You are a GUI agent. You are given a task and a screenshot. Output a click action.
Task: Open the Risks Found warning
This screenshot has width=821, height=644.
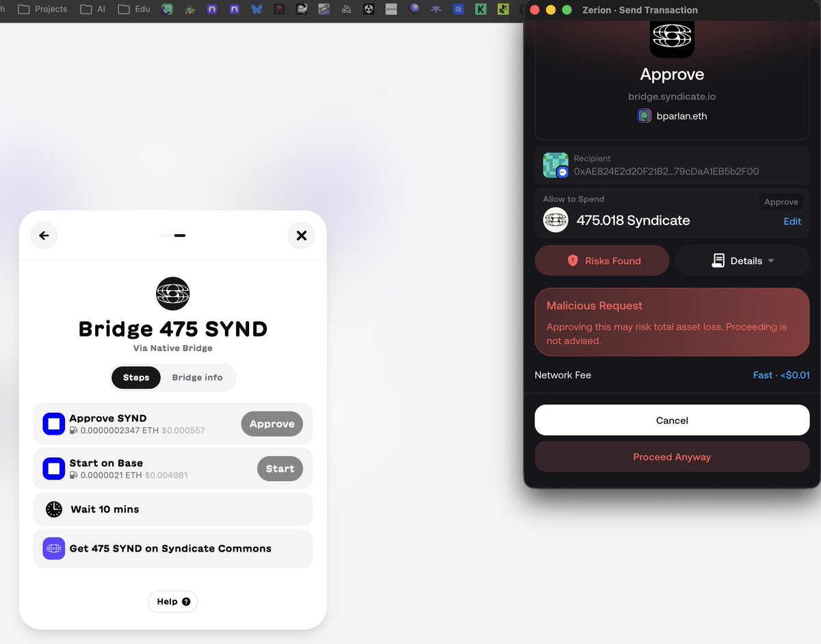pyautogui.click(x=602, y=261)
